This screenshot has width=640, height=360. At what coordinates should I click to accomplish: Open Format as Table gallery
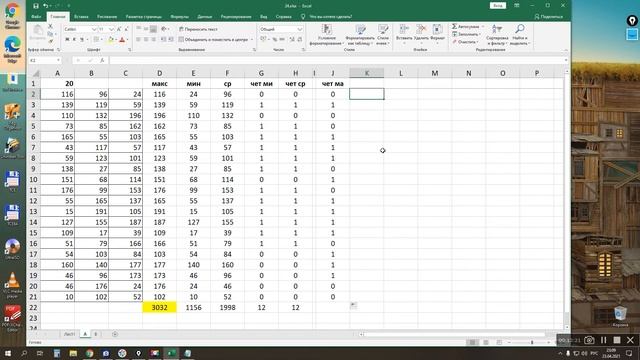click(361, 34)
